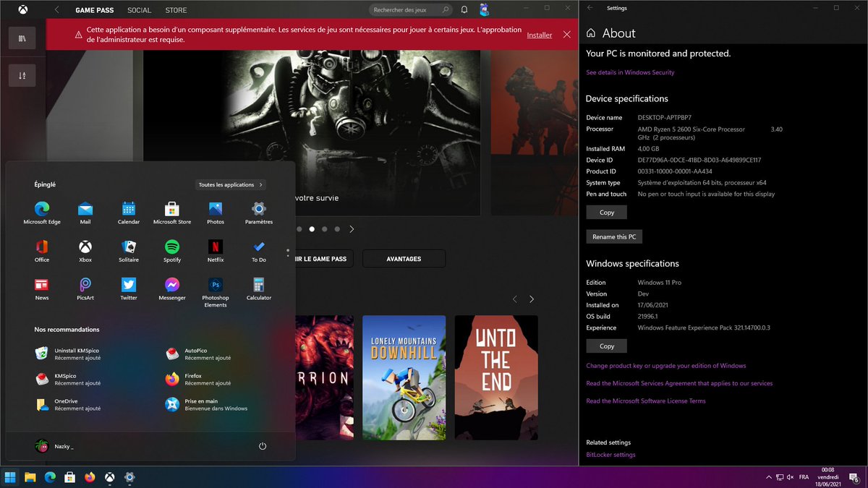The width and height of the screenshot is (868, 488).
Task: Open Prise en main recommendation
Action: (x=206, y=405)
